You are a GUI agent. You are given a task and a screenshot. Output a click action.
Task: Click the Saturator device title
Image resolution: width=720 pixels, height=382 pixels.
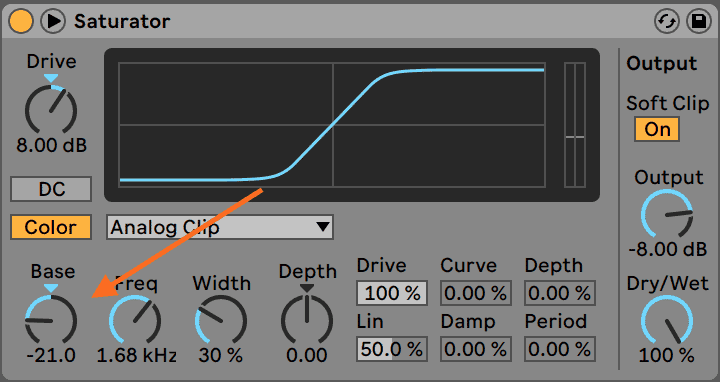coord(122,21)
